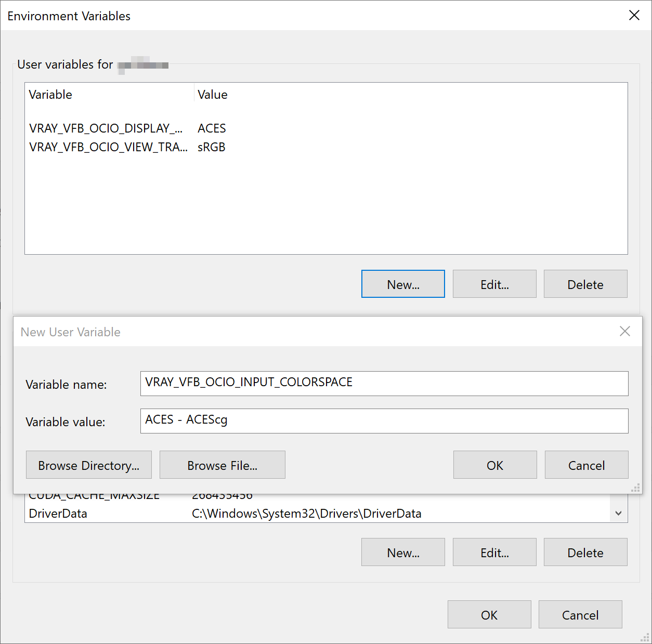The image size is (652, 644).
Task: Close the Environment Variables window
Action: (634, 16)
